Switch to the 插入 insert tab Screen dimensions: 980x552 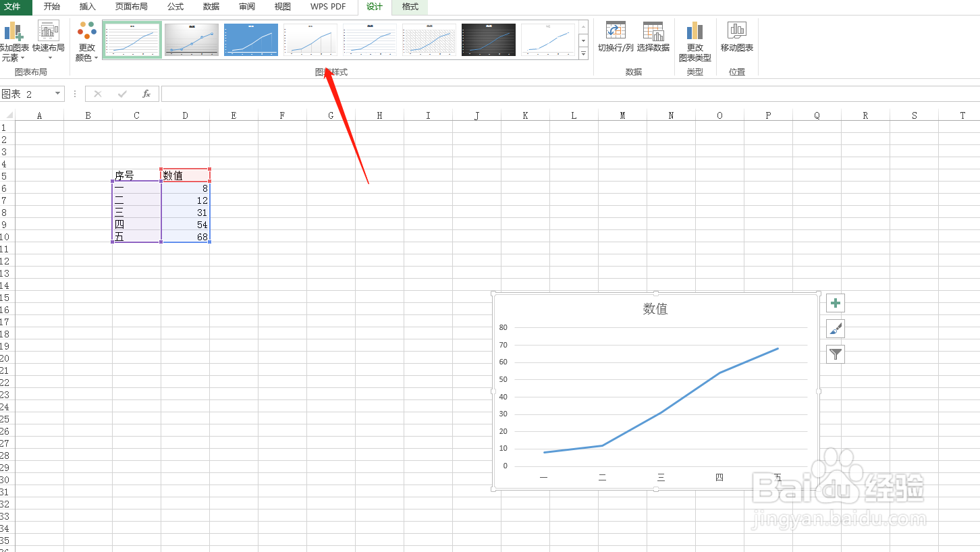click(88, 7)
